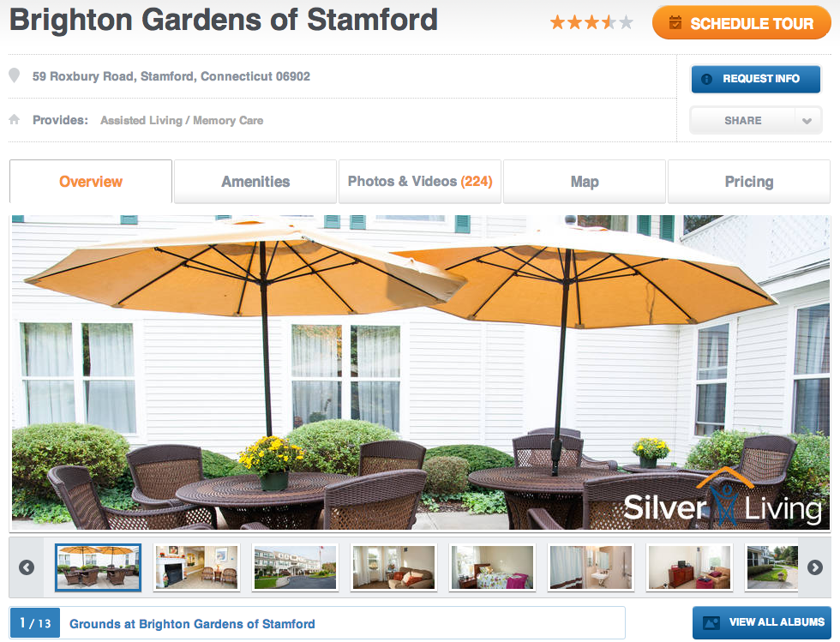
Task: Click the location pin icon beside address
Action: click(x=15, y=75)
